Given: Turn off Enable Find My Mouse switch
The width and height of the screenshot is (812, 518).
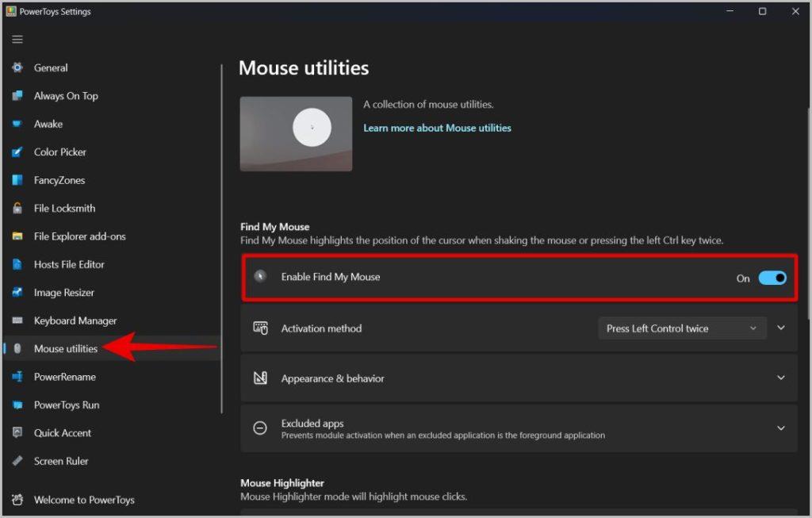Looking at the screenshot, I should tap(772, 278).
